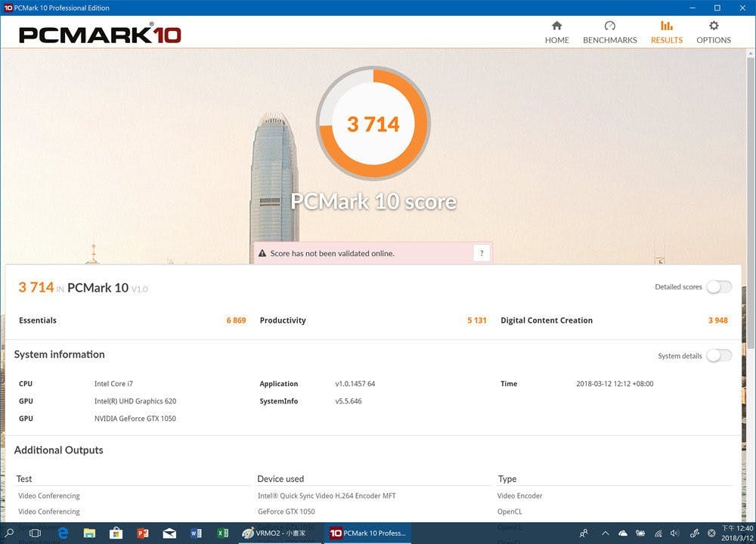Image resolution: width=756 pixels, height=544 pixels.
Task: Click the PCMark 10 title bar app icon
Action: coord(8,8)
